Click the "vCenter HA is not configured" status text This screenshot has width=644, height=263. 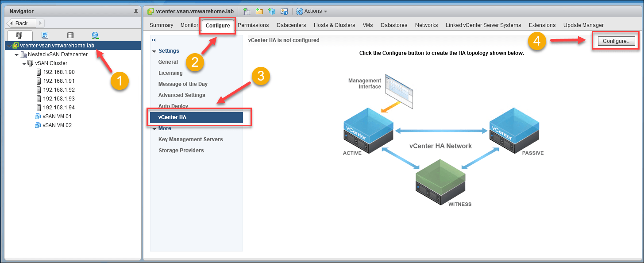pos(284,40)
